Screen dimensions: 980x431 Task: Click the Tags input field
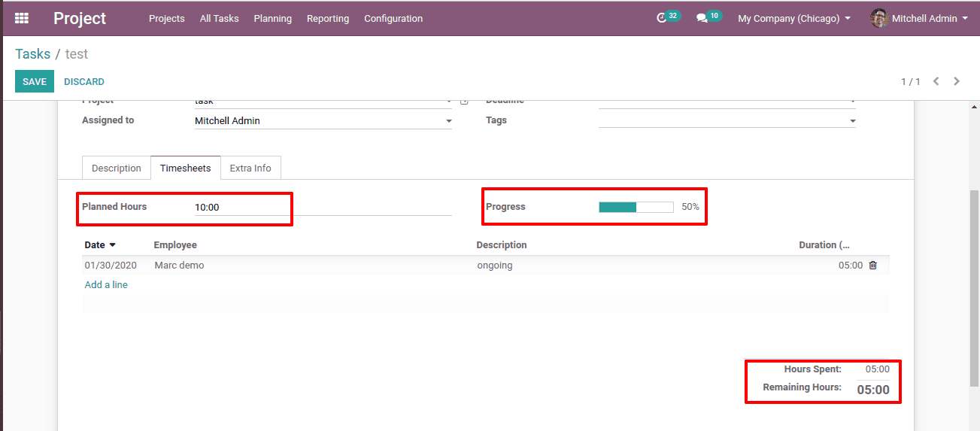[x=727, y=120]
